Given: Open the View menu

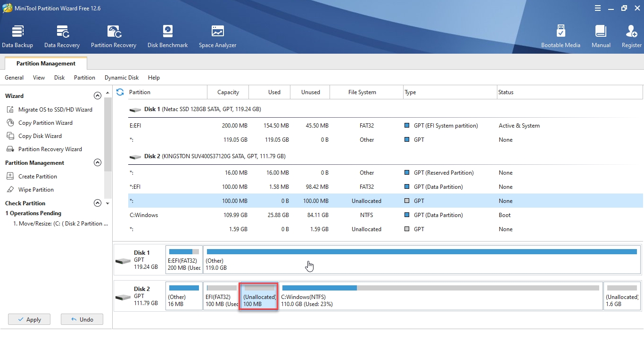Looking at the screenshot, I should 39,78.
